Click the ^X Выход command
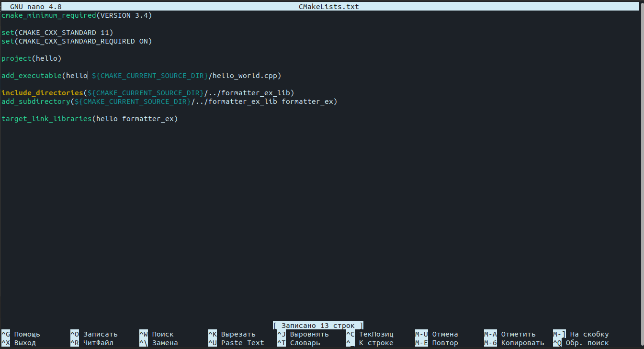The width and height of the screenshot is (644, 349). tap(19, 343)
